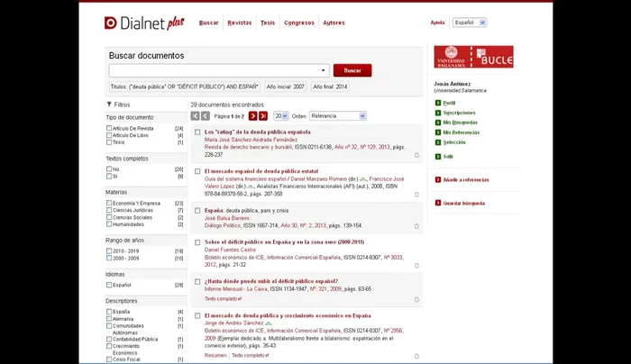
Task: Expand the results-per-page dropdown showing 20
Action: [280, 116]
